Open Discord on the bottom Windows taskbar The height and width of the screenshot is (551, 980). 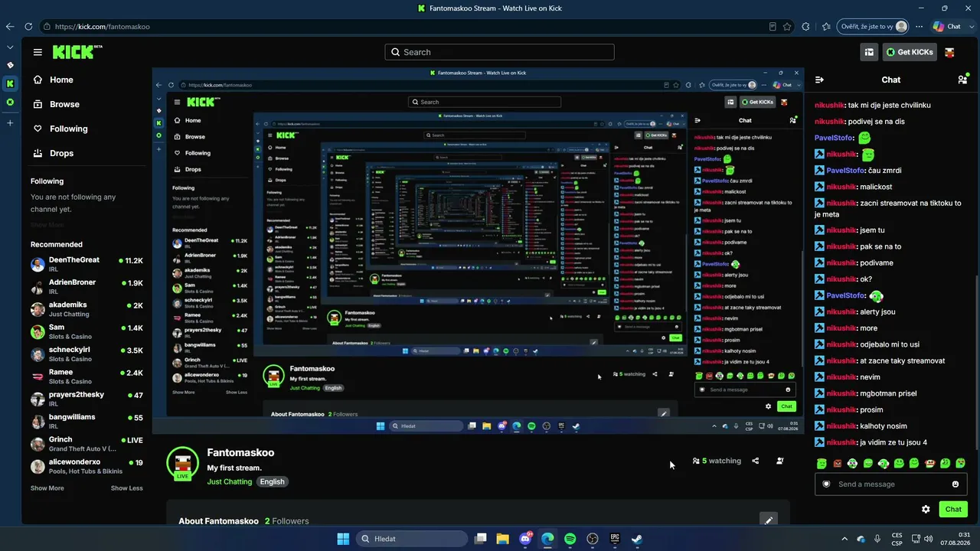pos(525,539)
